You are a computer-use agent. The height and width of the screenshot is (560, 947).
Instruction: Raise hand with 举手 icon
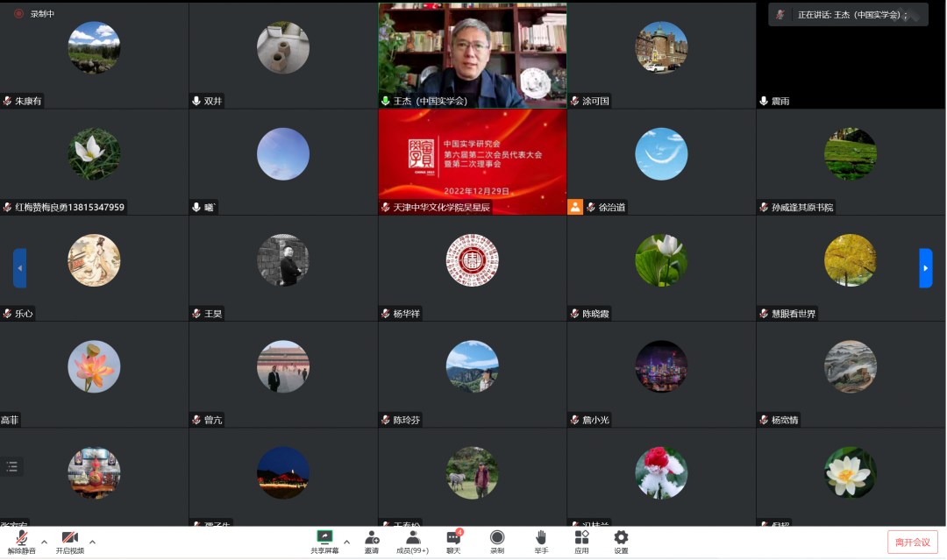coord(541,541)
